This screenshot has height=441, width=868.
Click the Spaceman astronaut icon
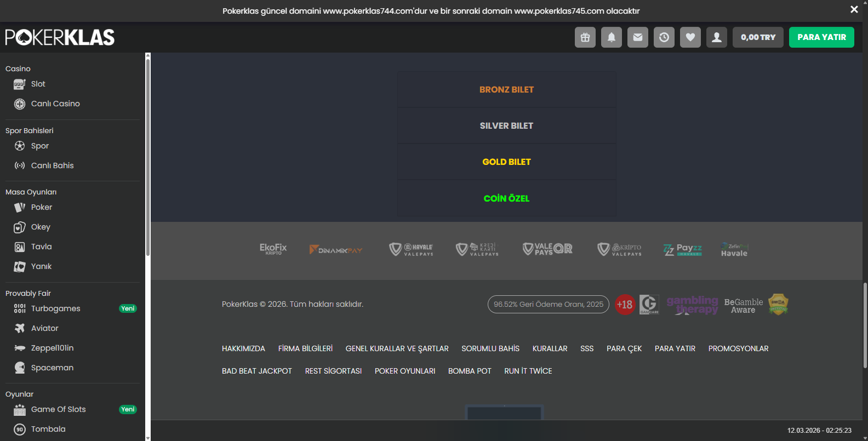tap(20, 368)
